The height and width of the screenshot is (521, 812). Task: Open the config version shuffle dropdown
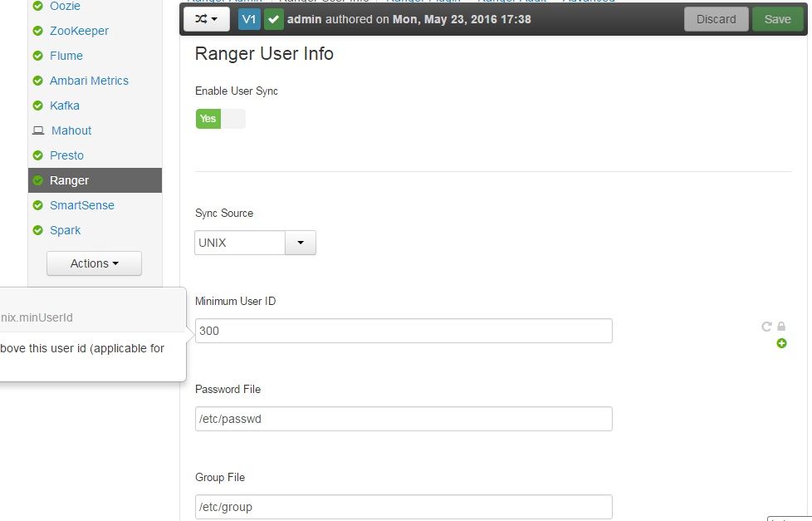coord(207,20)
